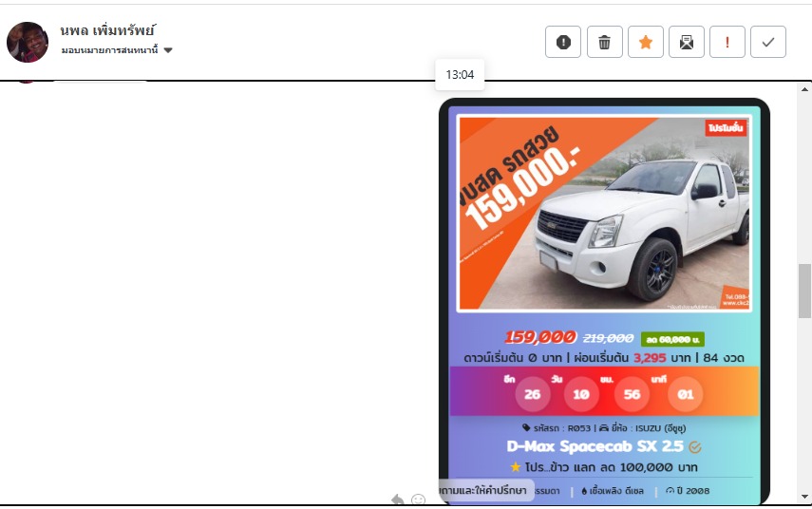Click scrollbar up arrow in chat

point(804,89)
